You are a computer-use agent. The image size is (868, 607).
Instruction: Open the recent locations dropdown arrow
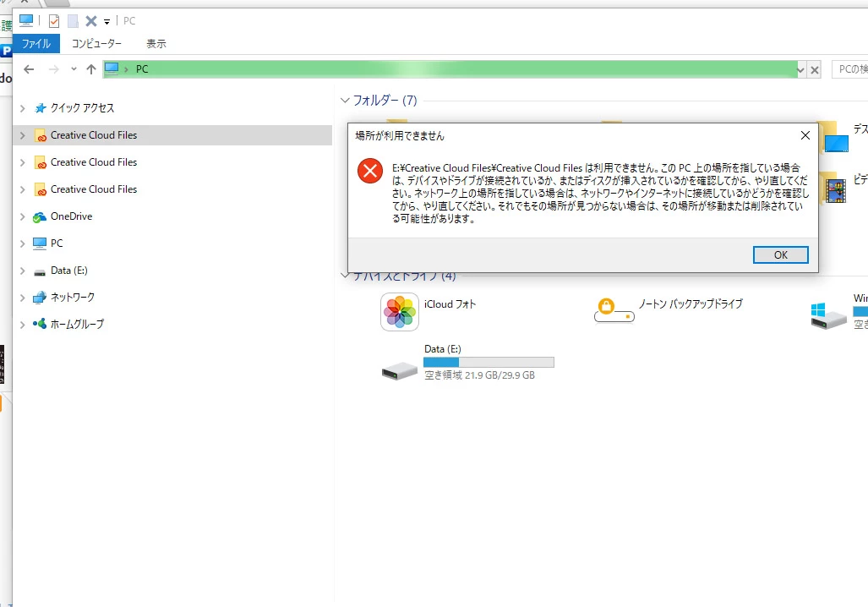click(x=74, y=69)
